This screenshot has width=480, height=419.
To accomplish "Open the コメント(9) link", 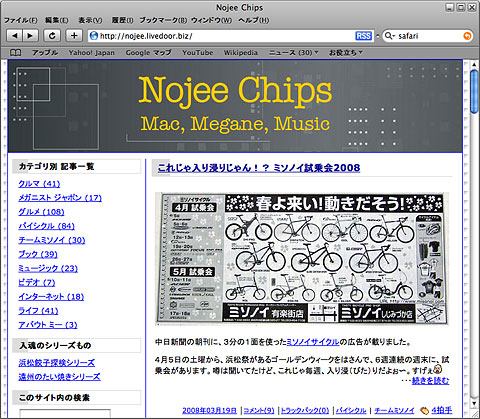I will point(259,410).
